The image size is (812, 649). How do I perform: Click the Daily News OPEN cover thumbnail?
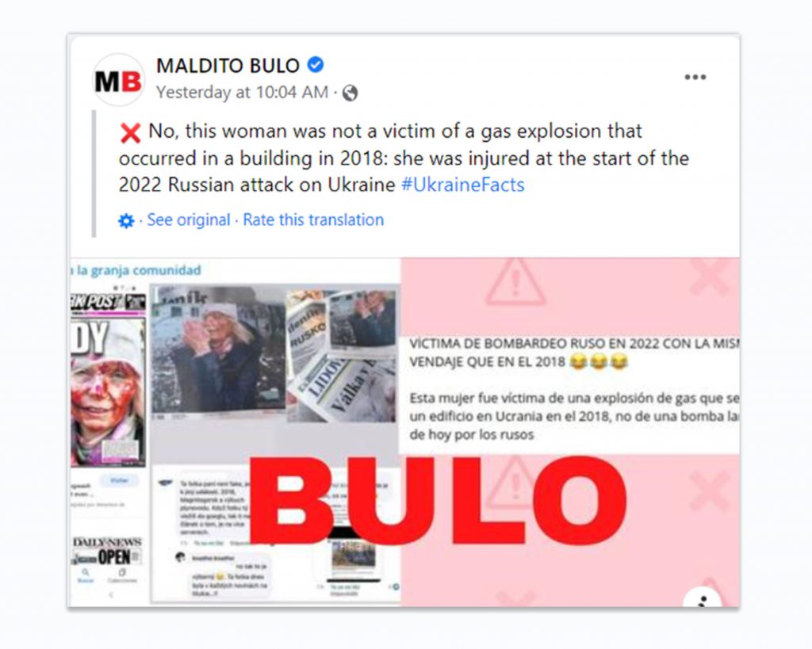point(107,552)
